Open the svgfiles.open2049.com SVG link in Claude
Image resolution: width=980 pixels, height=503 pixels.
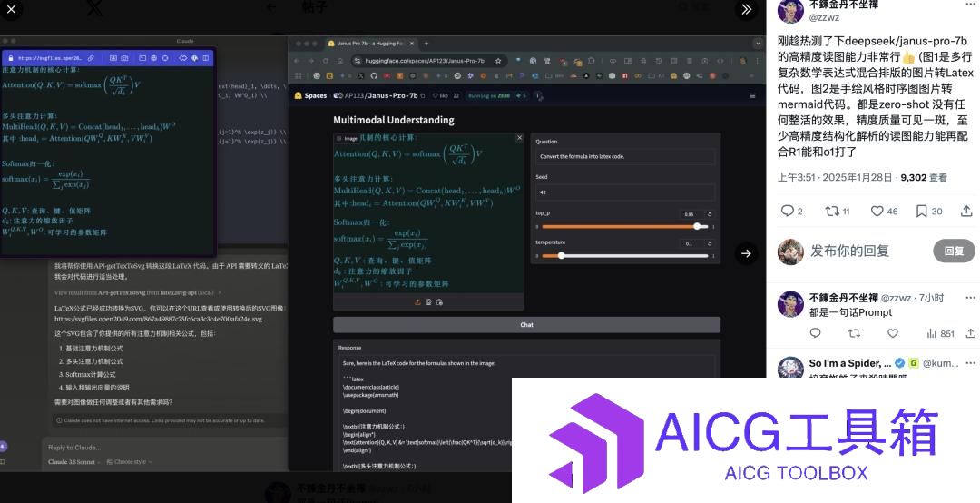[158, 319]
